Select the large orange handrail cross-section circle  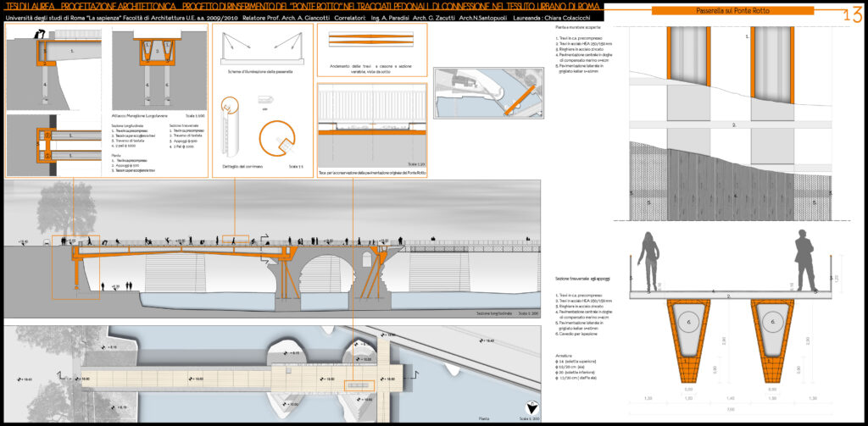[x=277, y=139]
